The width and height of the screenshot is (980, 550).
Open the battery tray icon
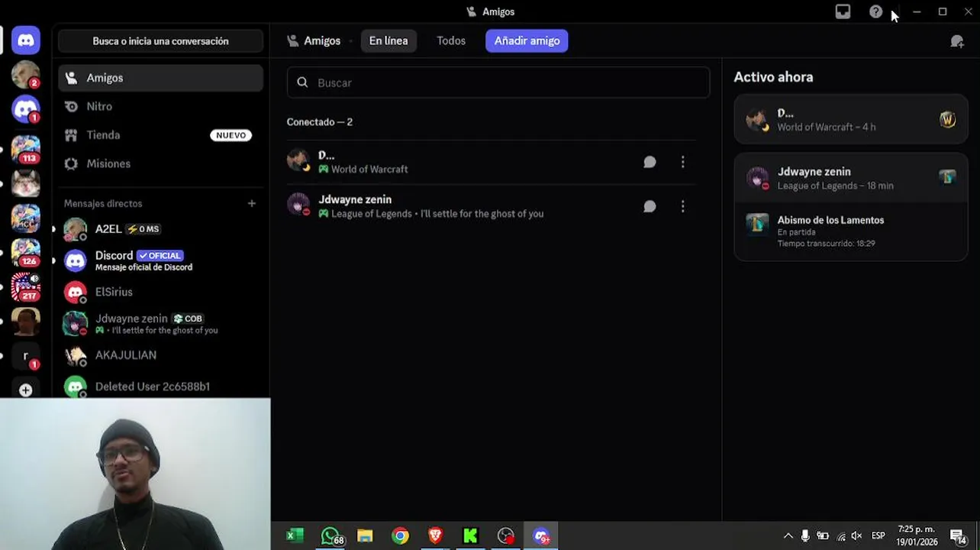tap(823, 536)
